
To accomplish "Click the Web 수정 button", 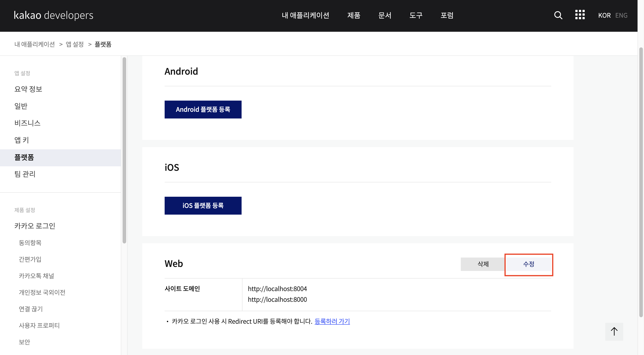I will coord(529,264).
